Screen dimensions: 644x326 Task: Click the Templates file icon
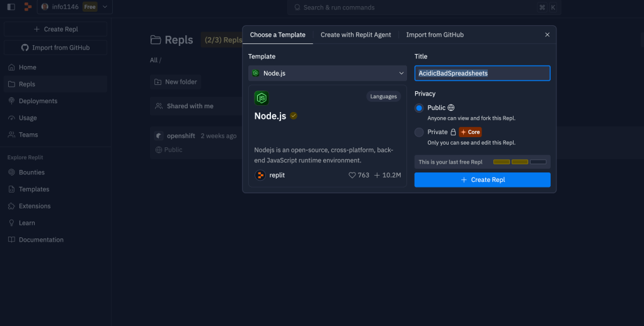click(11, 189)
